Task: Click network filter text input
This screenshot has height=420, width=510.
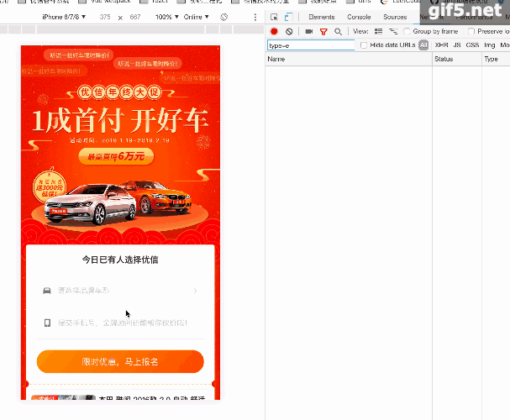Action: click(x=311, y=45)
